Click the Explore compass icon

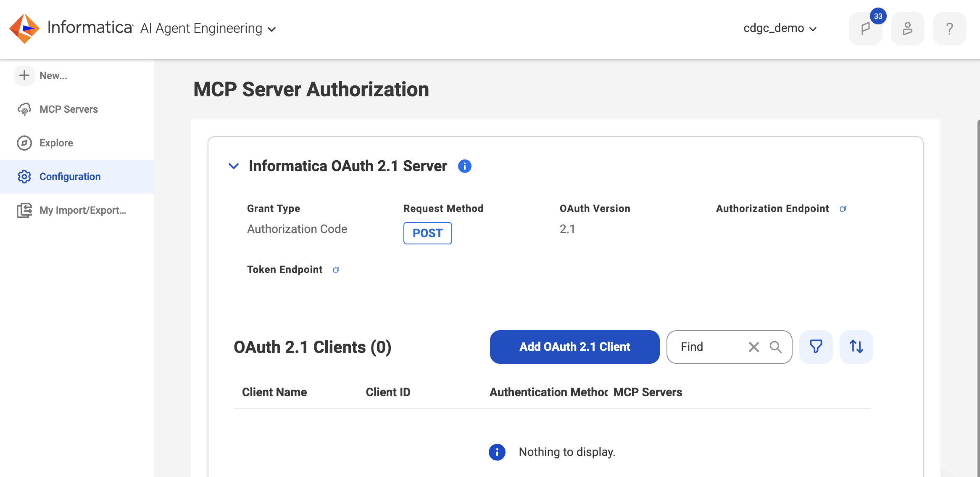point(24,143)
